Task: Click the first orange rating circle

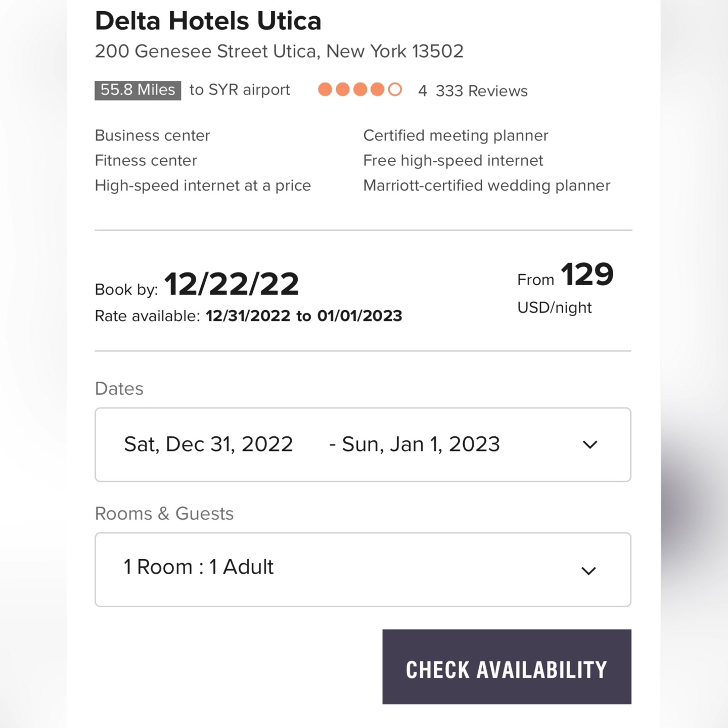Action: click(x=325, y=89)
